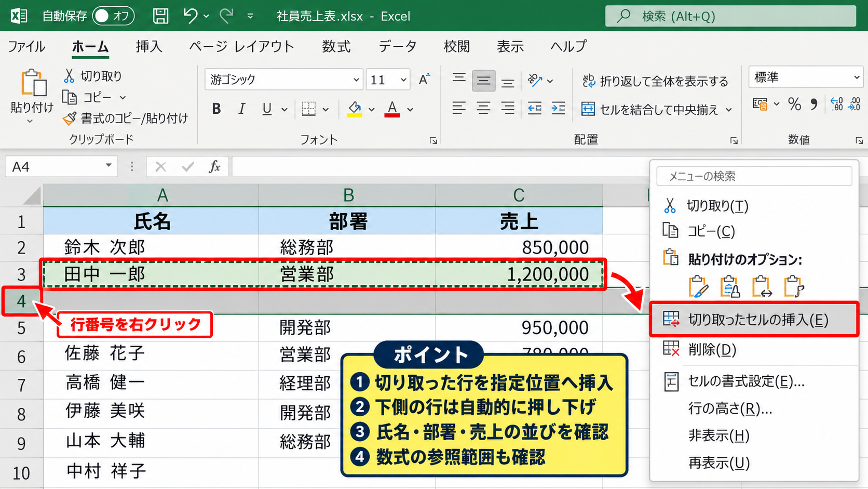
Task: Click the yellow fill color button
Action: point(355,109)
